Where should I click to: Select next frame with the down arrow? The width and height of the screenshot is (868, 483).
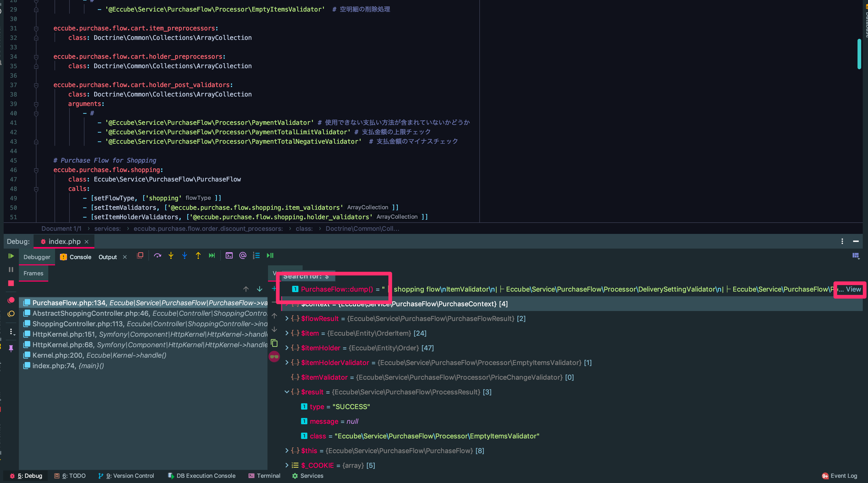click(x=259, y=289)
